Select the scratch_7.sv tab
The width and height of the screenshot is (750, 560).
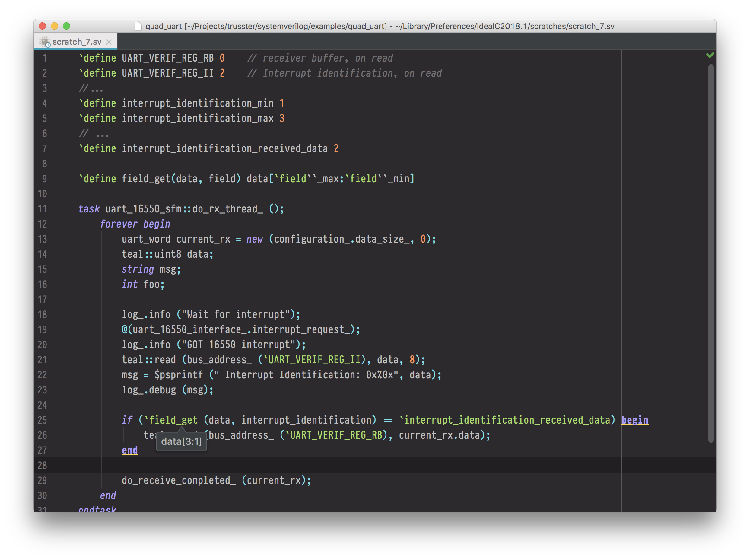[x=77, y=42]
